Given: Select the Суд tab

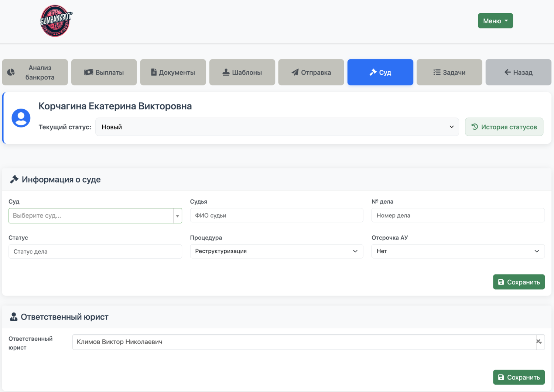Looking at the screenshot, I should [x=380, y=72].
